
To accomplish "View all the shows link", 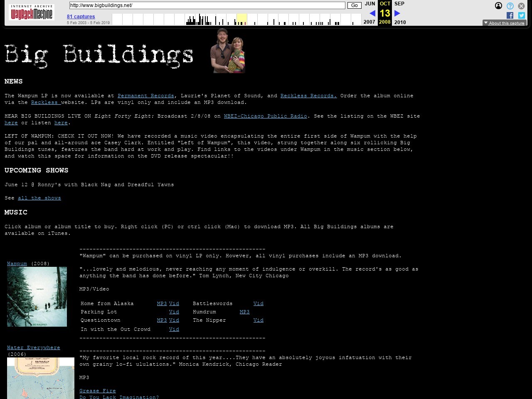I will [39, 198].
